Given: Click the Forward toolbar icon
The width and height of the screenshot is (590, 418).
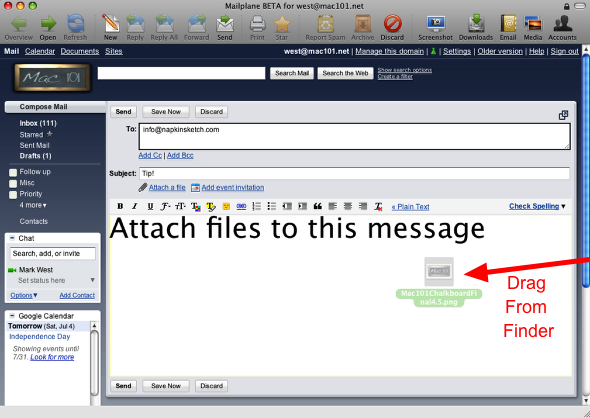Looking at the screenshot, I should pyautogui.click(x=196, y=24).
